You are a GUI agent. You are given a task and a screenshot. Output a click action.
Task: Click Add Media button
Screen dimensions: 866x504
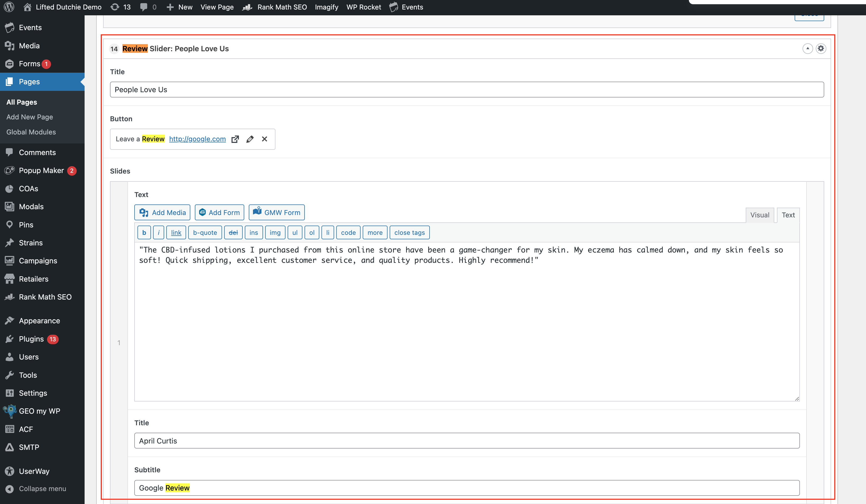tap(162, 213)
